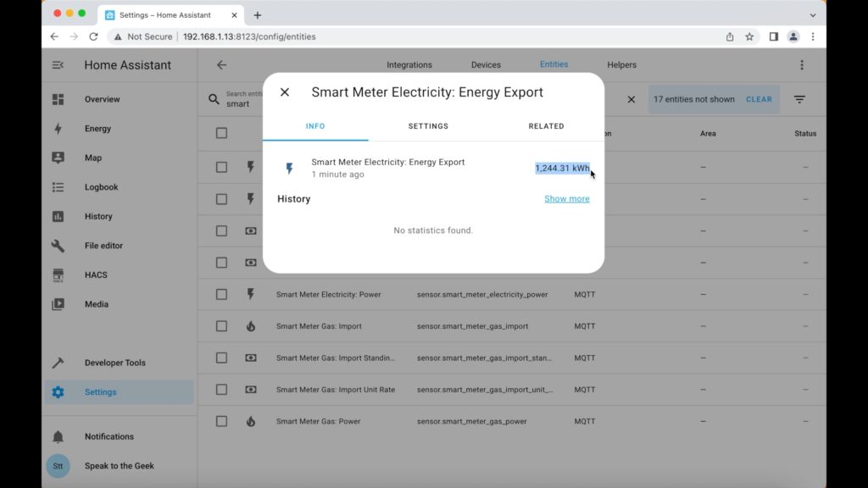Viewport: 868px width, 488px height.
Task: Open the Chrome profile icon
Action: point(793,36)
